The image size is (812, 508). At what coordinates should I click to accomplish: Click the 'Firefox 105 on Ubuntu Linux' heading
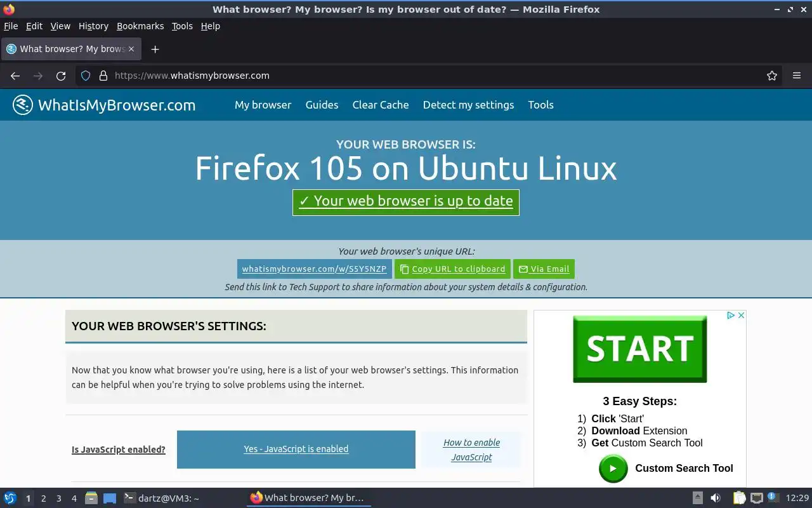click(406, 169)
